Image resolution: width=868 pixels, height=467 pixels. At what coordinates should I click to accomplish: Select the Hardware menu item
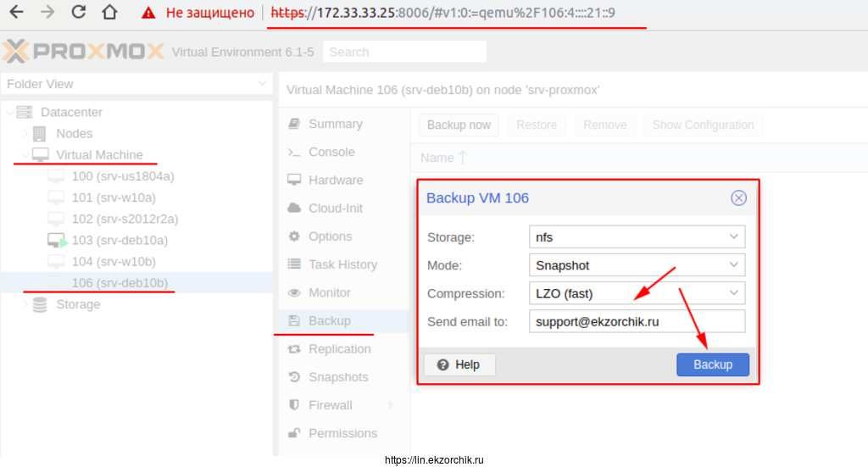(335, 180)
